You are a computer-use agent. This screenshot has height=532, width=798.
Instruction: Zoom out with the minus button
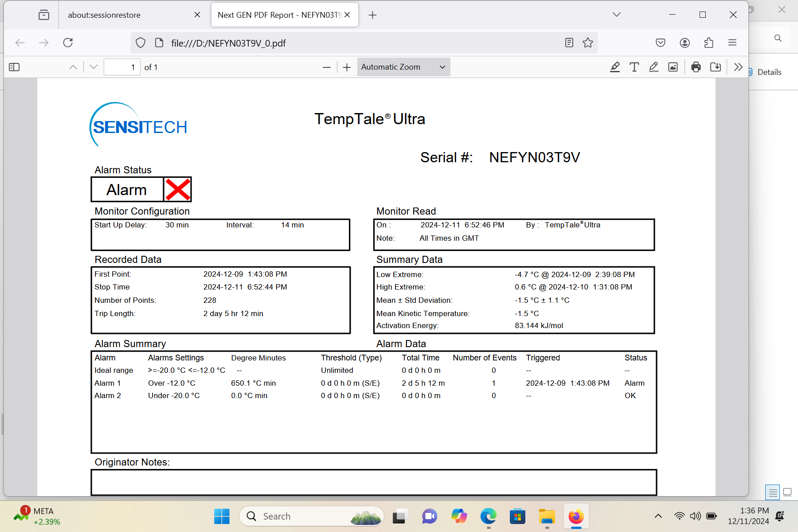(x=327, y=67)
